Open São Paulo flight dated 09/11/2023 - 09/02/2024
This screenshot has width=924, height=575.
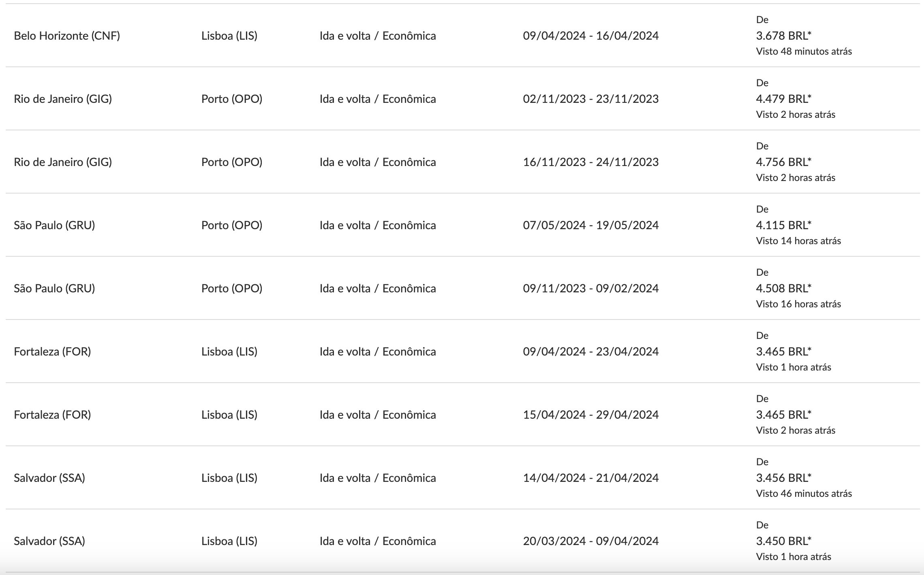point(462,288)
